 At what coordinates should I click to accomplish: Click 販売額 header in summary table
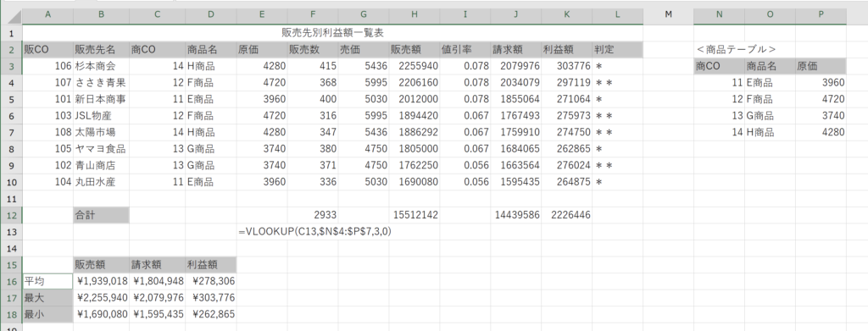(102, 265)
